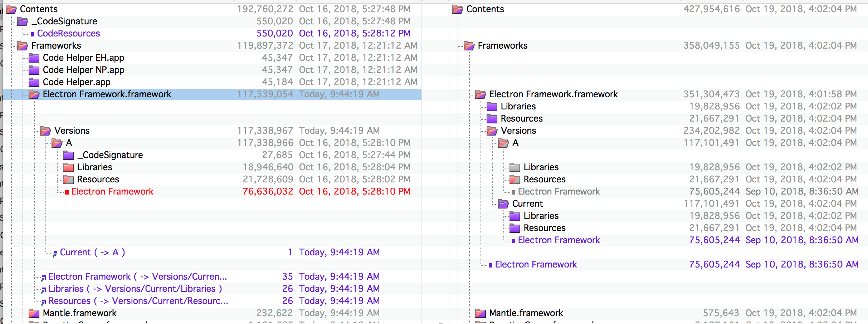Click the Resources folder icon under Current
Image resolution: width=868 pixels, height=324 pixels.
pos(516,228)
